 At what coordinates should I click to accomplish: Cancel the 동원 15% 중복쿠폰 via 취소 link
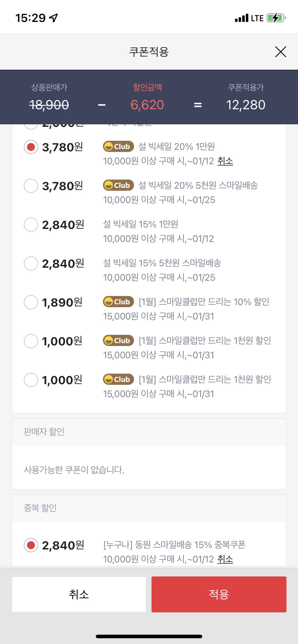coord(225,559)
